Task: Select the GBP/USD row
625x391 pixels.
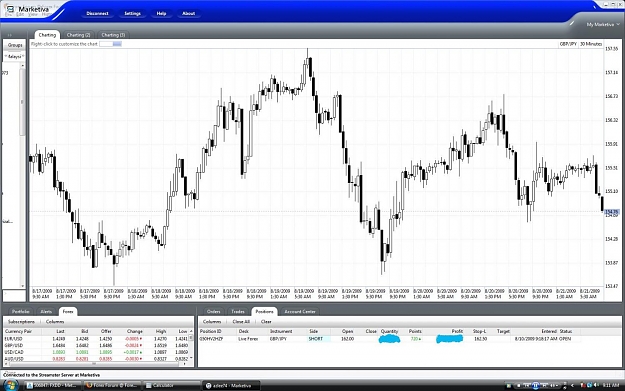Action: (96, 346)
